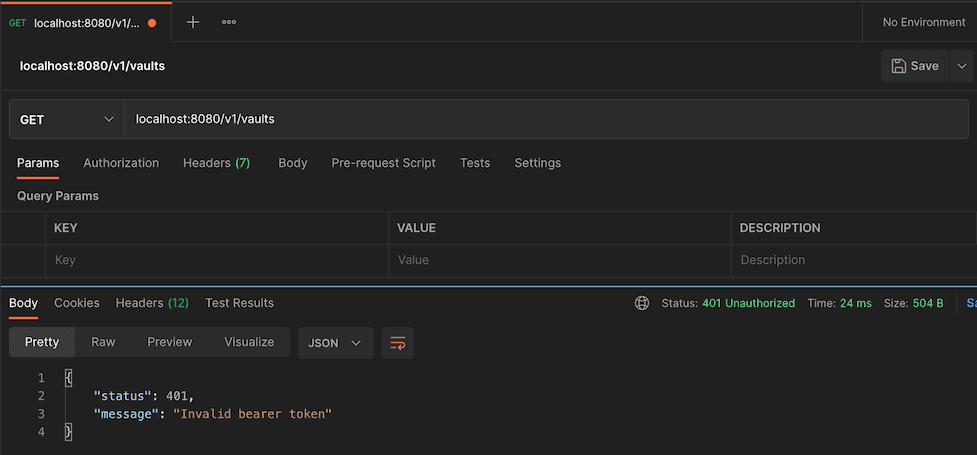Screen dimensions: 977x455
Task: Click the "Invalid bearer token" message value
Action: (252, 414)
